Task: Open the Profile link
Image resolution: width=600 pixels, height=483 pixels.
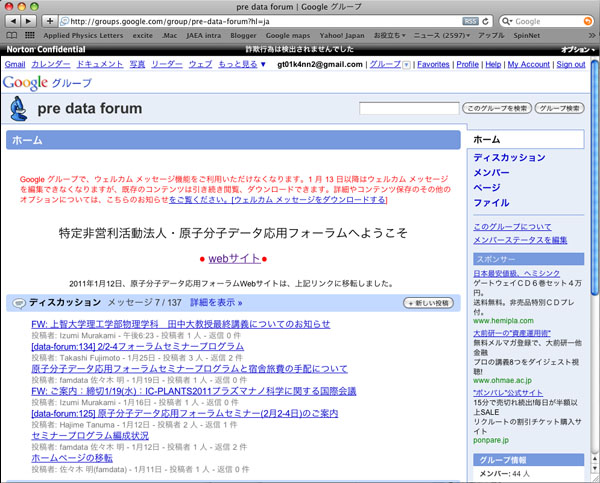Action: [467, 64]
